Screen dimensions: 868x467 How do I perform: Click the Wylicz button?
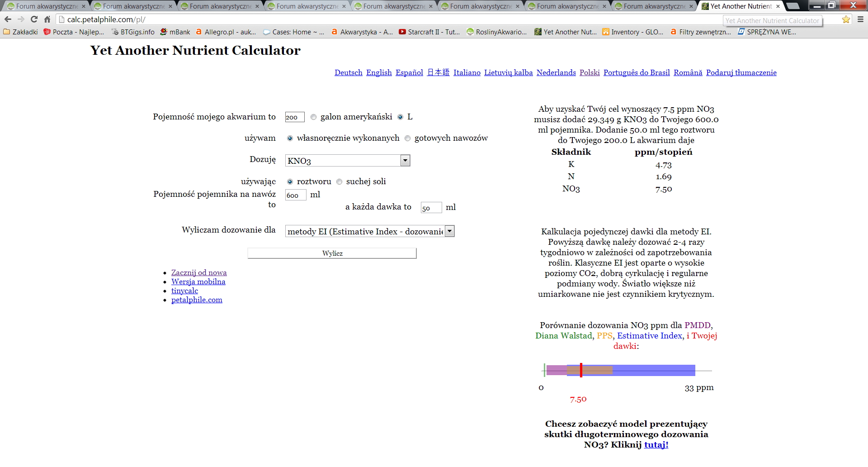coord(332,253)
